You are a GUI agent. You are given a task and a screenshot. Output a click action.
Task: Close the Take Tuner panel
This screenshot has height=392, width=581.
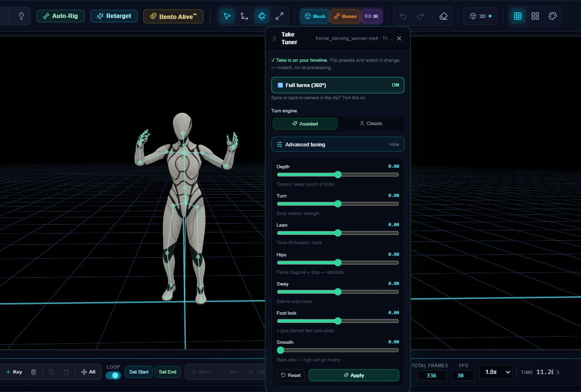pos(399,38)
